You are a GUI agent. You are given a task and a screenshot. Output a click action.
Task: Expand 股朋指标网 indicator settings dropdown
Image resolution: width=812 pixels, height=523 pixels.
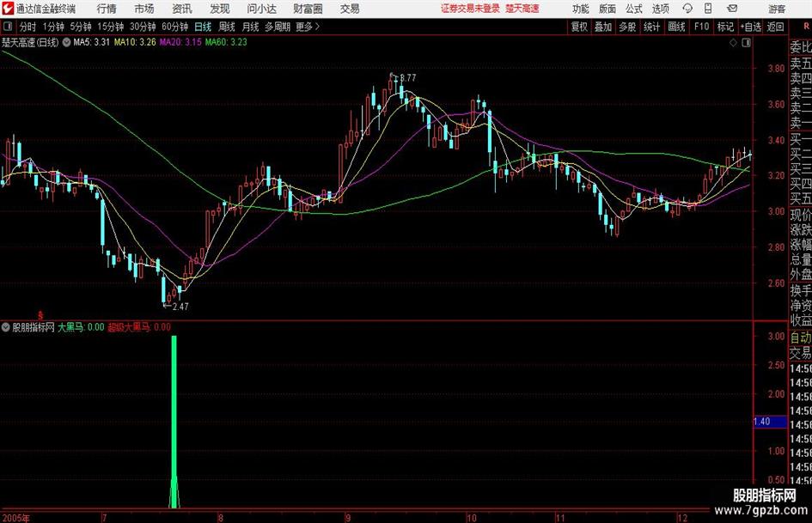click(x=6, y=326)
